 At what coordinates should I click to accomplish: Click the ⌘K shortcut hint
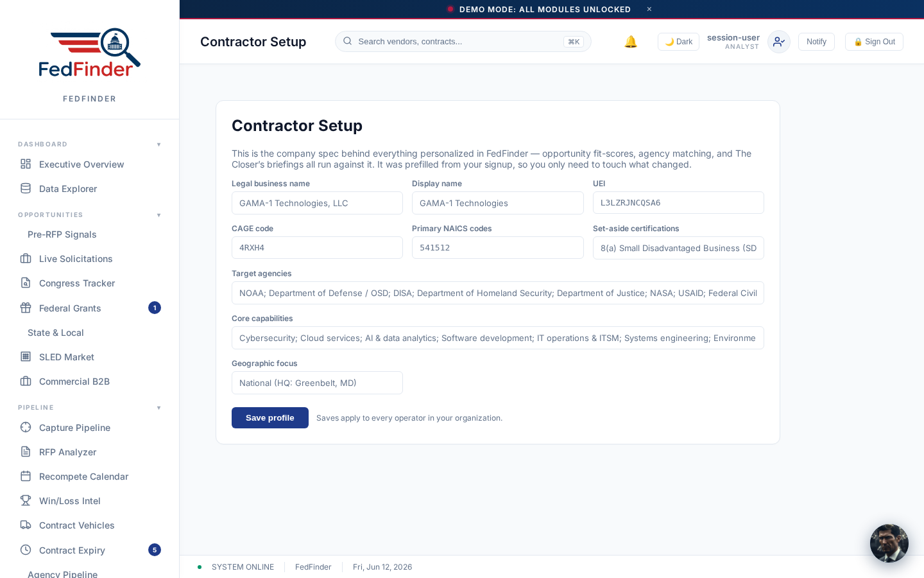(574, 42)
